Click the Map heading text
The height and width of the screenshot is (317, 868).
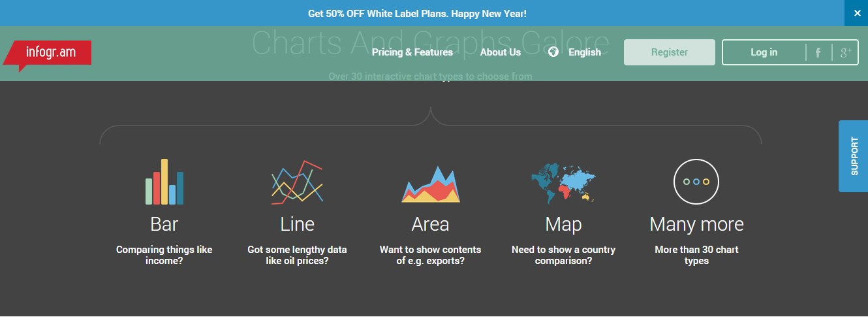(563, 224)
